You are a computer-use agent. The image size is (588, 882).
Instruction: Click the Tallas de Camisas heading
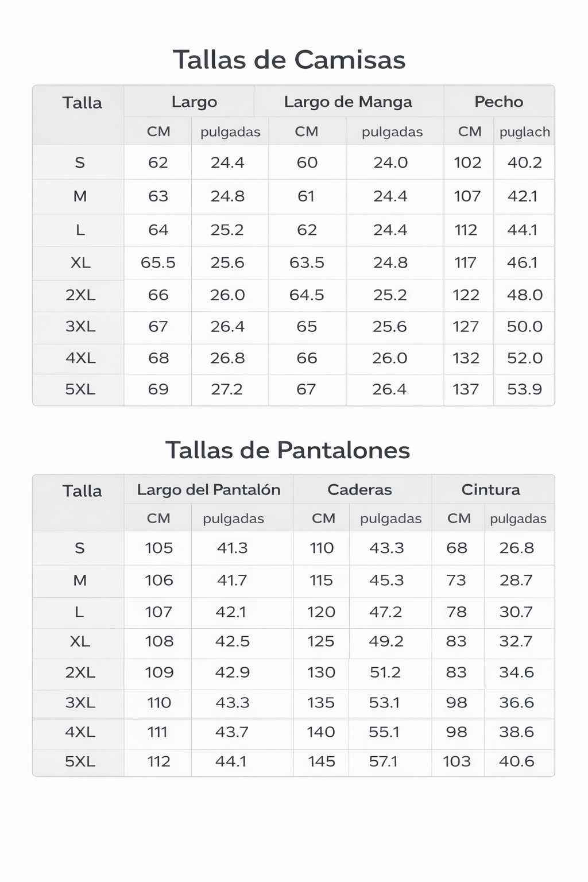(289, 60)
